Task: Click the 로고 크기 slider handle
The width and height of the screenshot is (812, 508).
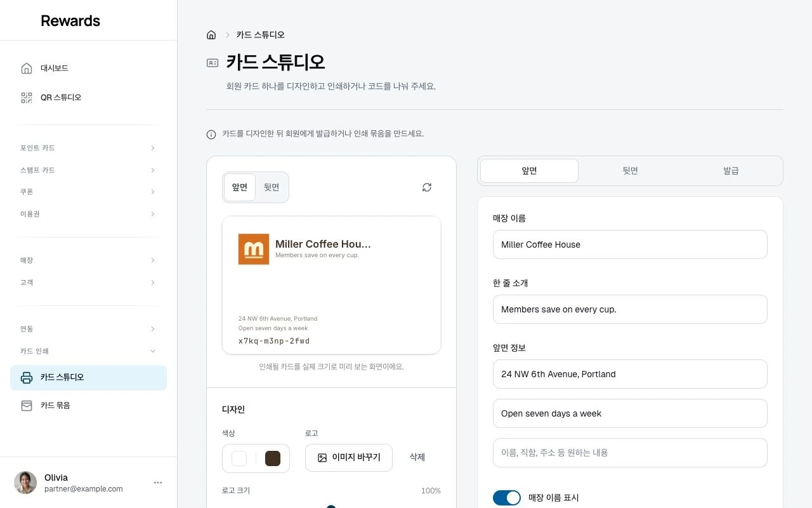Action: click(x=331, y=507)
